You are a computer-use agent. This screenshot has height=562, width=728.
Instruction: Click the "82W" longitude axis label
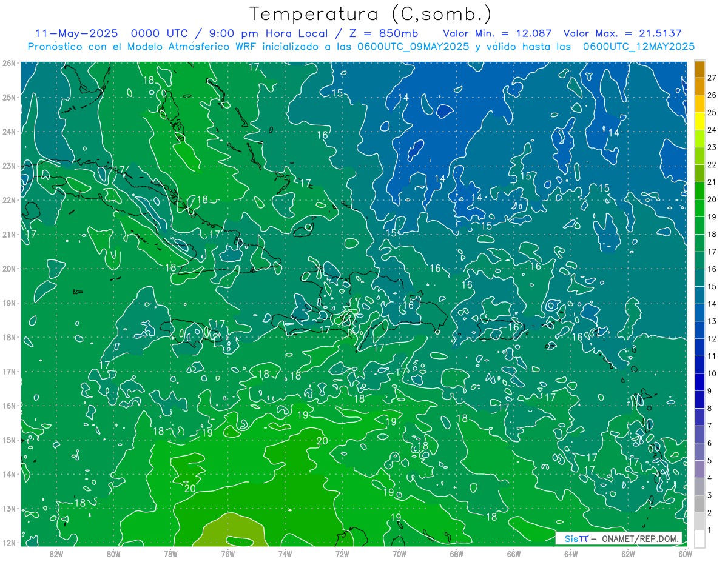coord(56,554)
